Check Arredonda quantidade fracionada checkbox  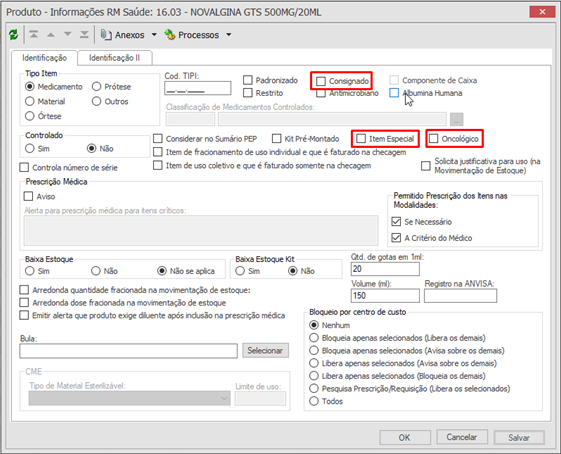(x=24, y=290)
